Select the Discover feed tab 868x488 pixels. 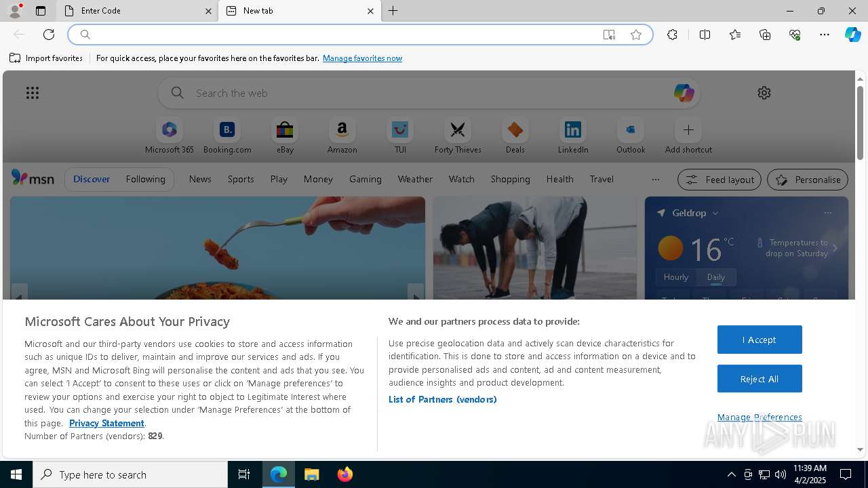point(92,179)
